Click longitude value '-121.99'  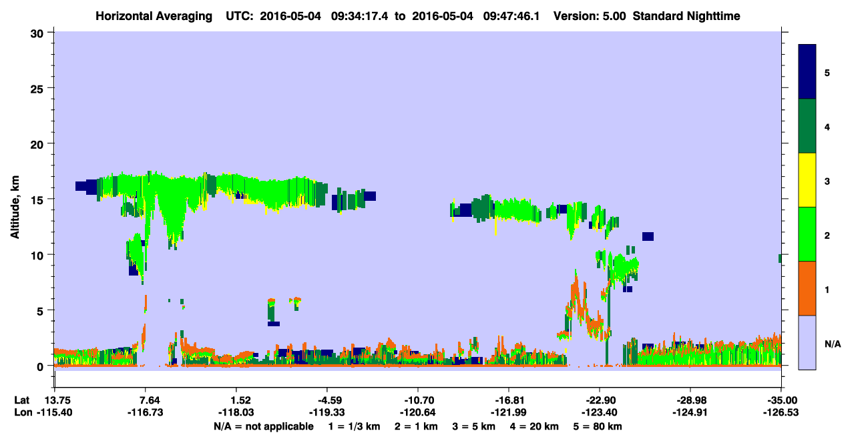pos(509,412)
